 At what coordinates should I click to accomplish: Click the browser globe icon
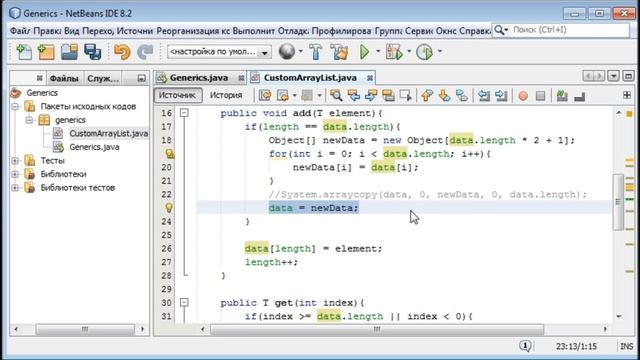click(287, 51)
